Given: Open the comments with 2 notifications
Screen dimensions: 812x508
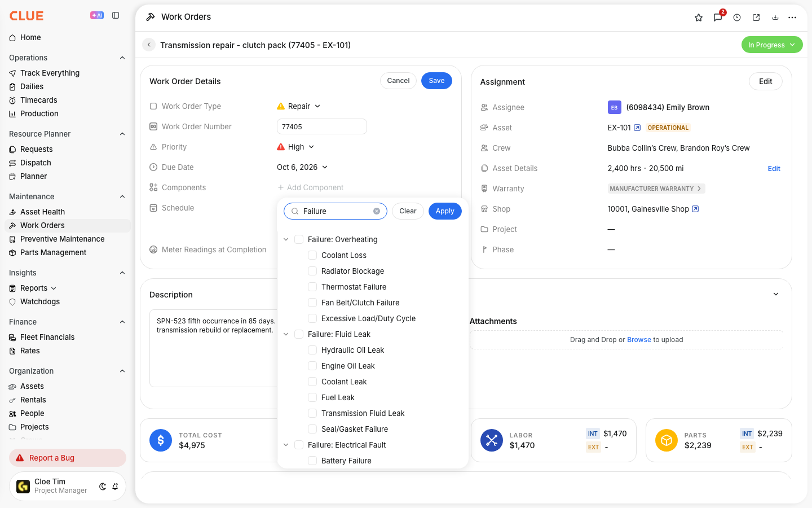Looking at the screenshot, I should click(x=718, y=17).
